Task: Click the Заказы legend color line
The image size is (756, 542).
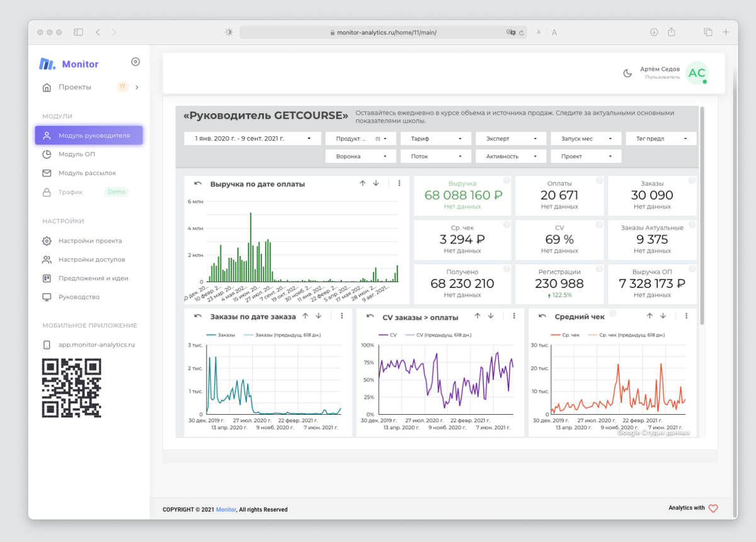Action: (211, 335)
